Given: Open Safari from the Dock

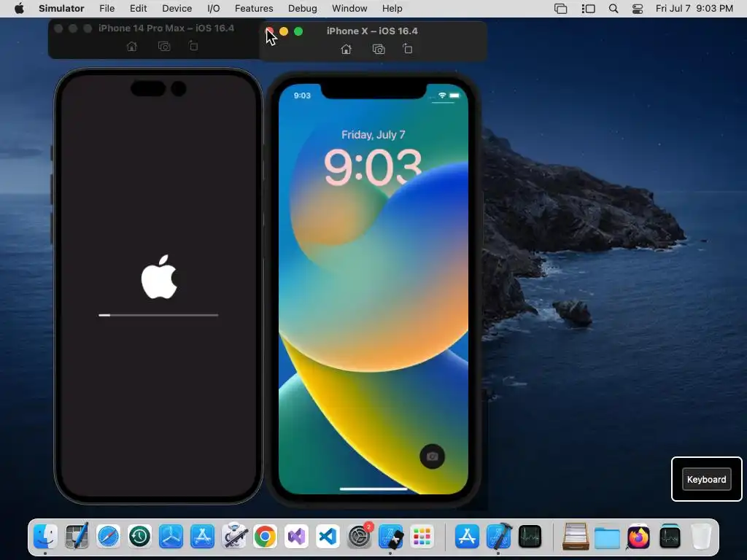Looking at the screenshot, I should (x=108, y=537).
